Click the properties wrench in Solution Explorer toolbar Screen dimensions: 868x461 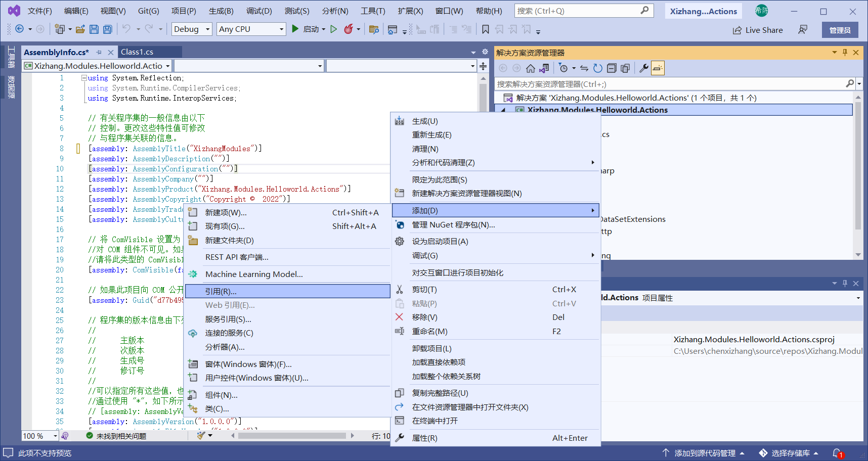pos(644,68)
